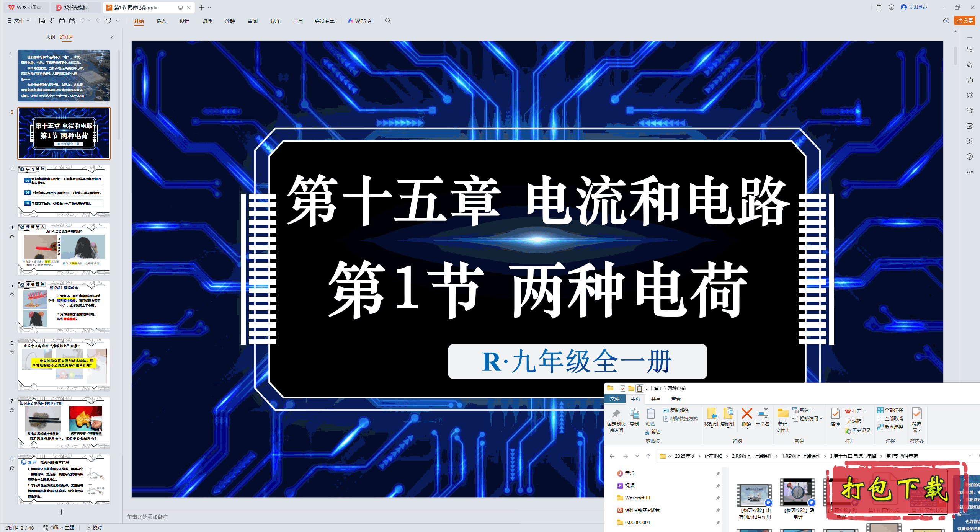Click Explorer Up one level arrow
Screen dimensions: 980x532
tap(648, 456)
